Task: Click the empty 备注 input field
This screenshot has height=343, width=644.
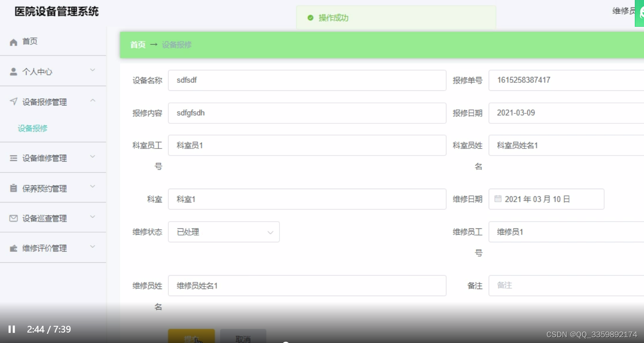Action: (566, 286)
